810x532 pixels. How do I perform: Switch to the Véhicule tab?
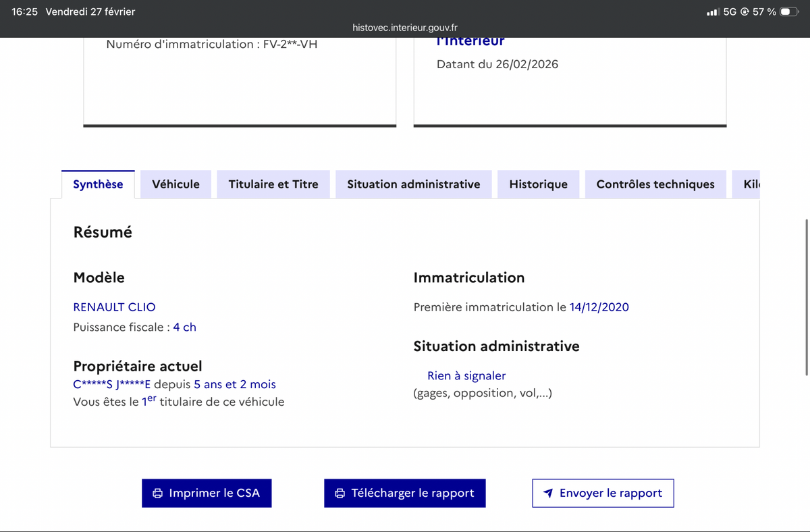pos(175,184)
